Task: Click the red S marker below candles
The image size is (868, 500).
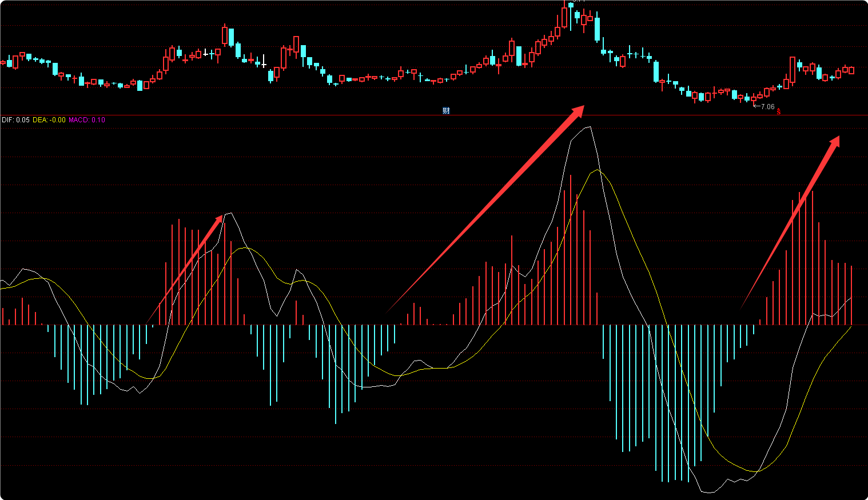Action: (778, 111)
